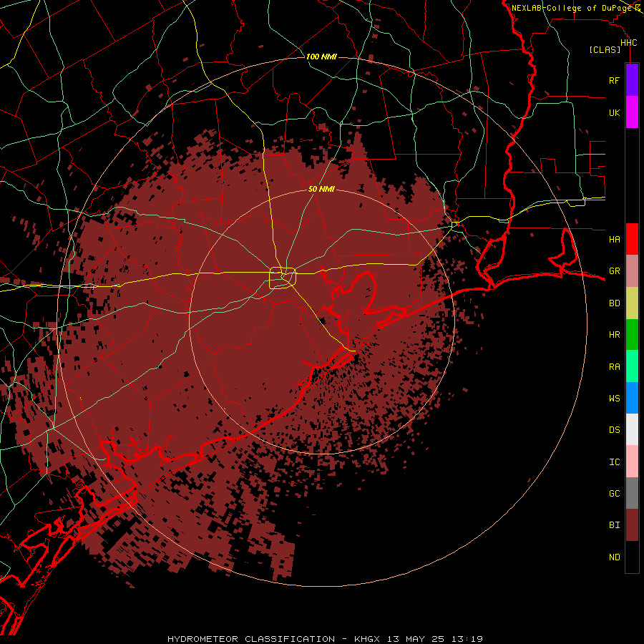
Task: Click the 'UK' legend label
Action: click(x=614, y=112)
